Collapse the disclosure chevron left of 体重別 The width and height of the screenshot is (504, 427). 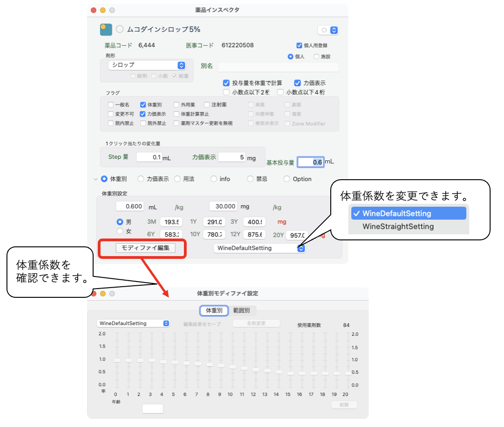point(95,179)
